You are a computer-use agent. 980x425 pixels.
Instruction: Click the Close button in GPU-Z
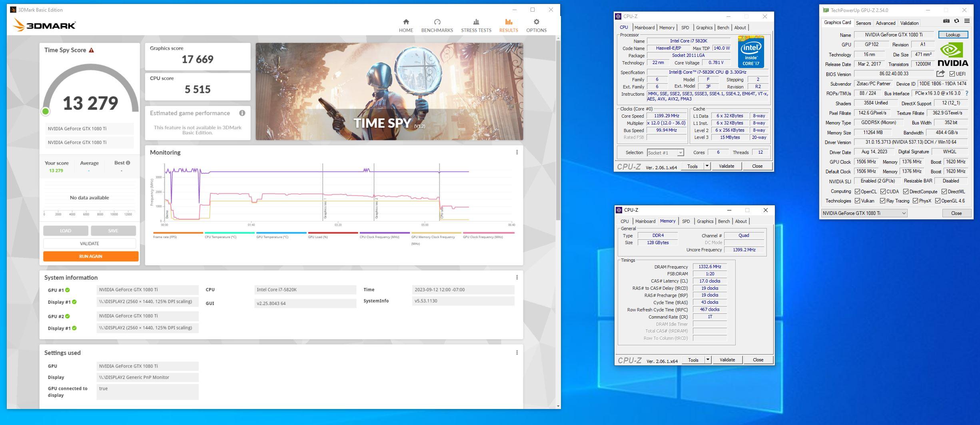coord(956,213)
